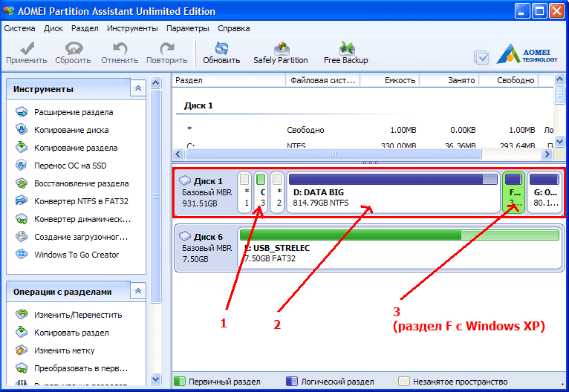Viewport: 569px width, 392px height.
Task: Click partition list horizontal scroll left arrow
Action: point(178,154)
